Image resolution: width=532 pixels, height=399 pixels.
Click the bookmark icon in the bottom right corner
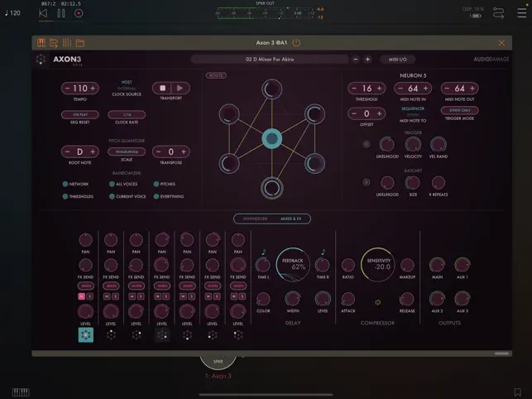[517, 392]
